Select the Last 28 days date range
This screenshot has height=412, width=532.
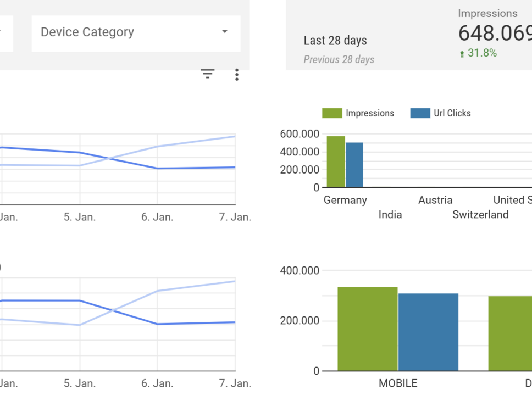pyautogui.click(x=335, y=41)
